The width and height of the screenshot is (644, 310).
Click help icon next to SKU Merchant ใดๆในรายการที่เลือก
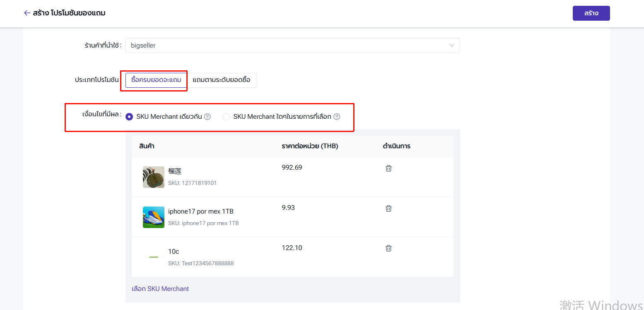[x=337, y=117]
